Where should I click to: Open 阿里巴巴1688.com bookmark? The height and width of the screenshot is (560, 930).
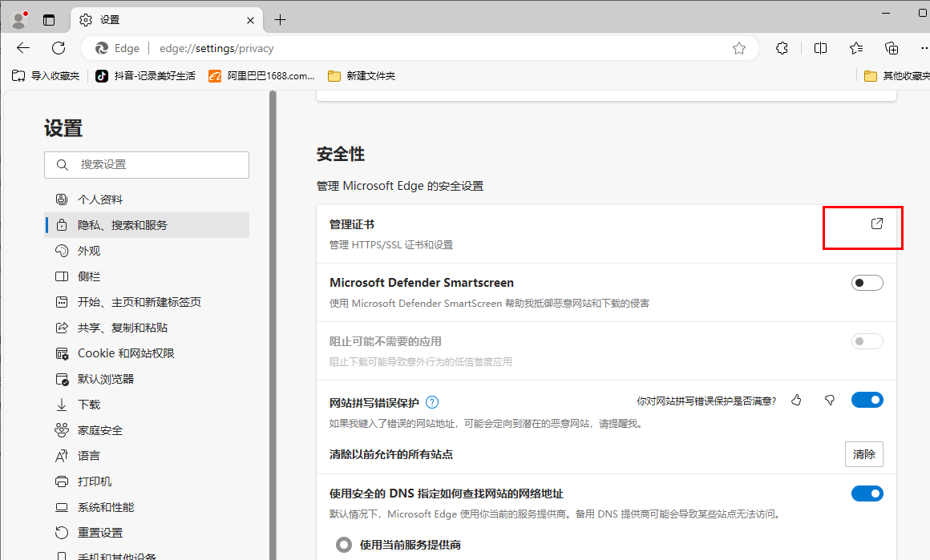point(261,76)
